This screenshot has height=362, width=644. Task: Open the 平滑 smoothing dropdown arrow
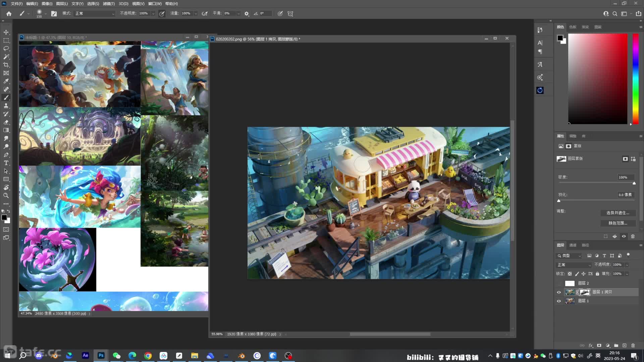[238, 13]
